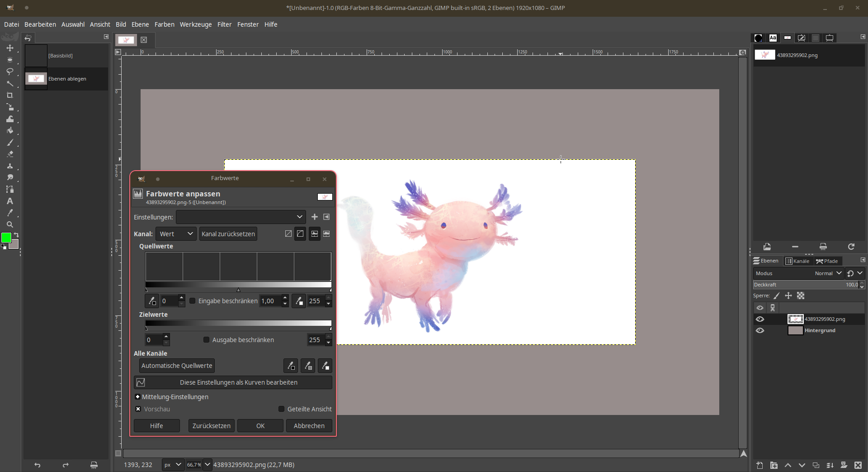Select the Smudge tool
This screenshot has height=472, width=868.
click(10, 178)
